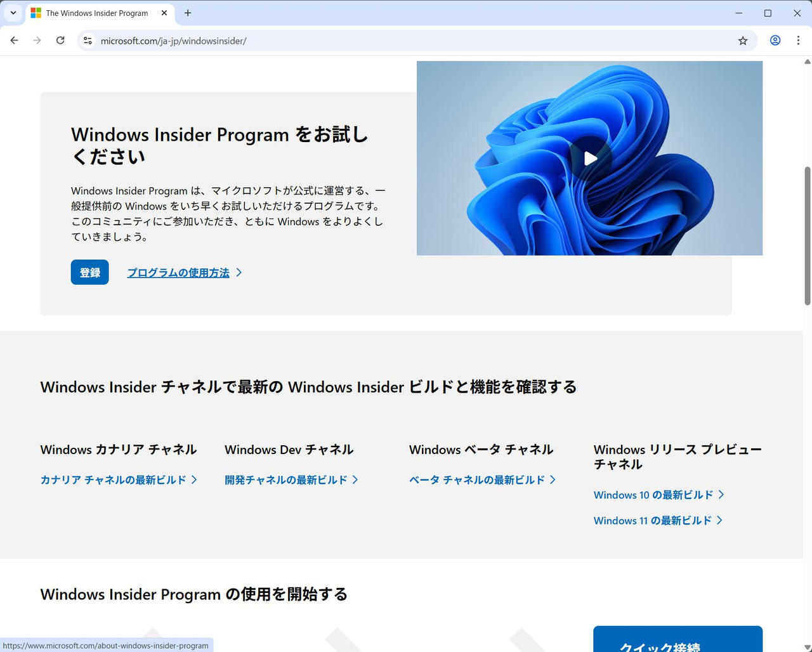Minimize the Chrome window
This screenshot has height=652, width=812.
pos(739,13)
